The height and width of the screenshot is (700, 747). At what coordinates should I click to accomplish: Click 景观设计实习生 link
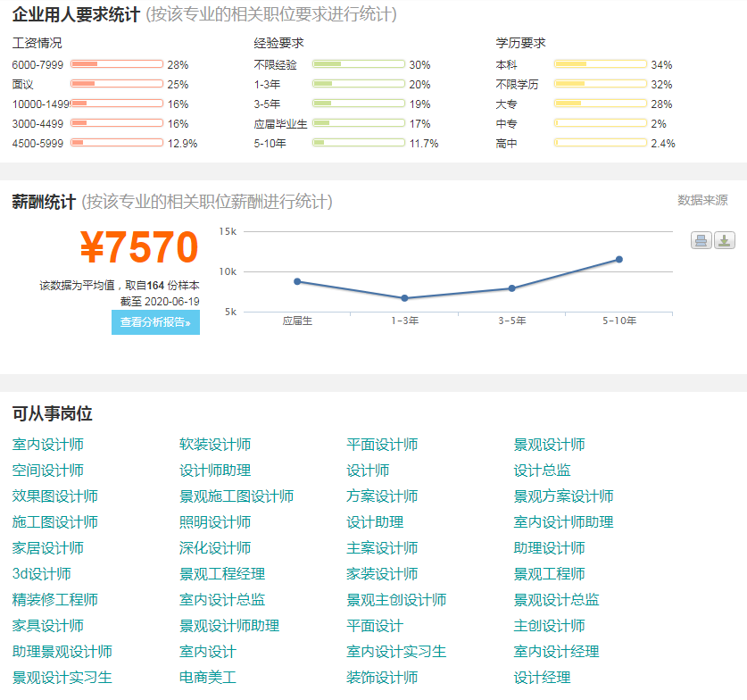62,677
